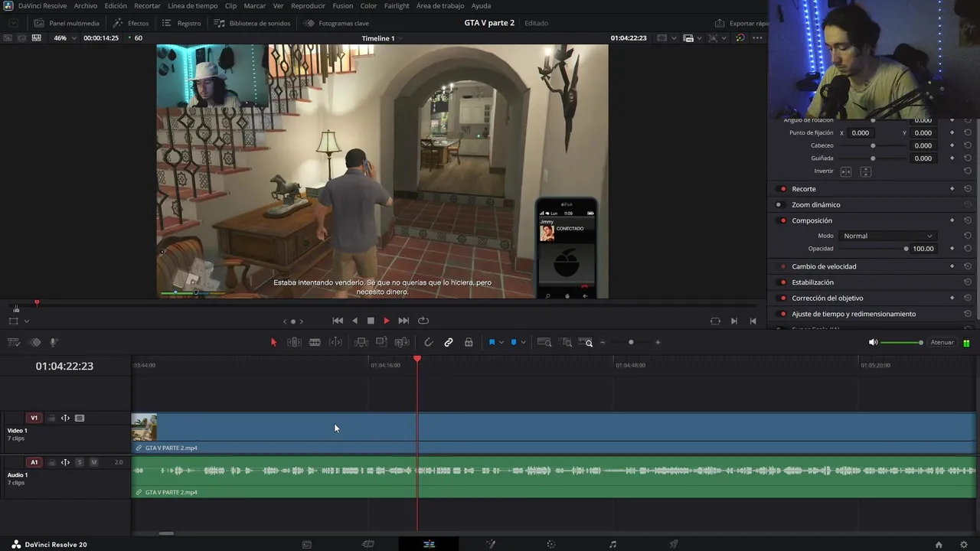Solo the Audio 1 track
The width and height of the screenshot is (980, 551).
coord(80,462)
